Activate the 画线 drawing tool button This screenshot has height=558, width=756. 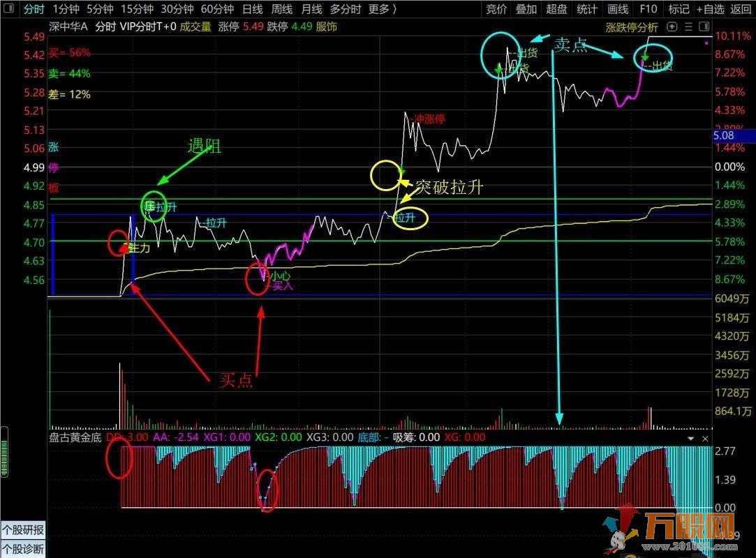[x=618, y=8]
